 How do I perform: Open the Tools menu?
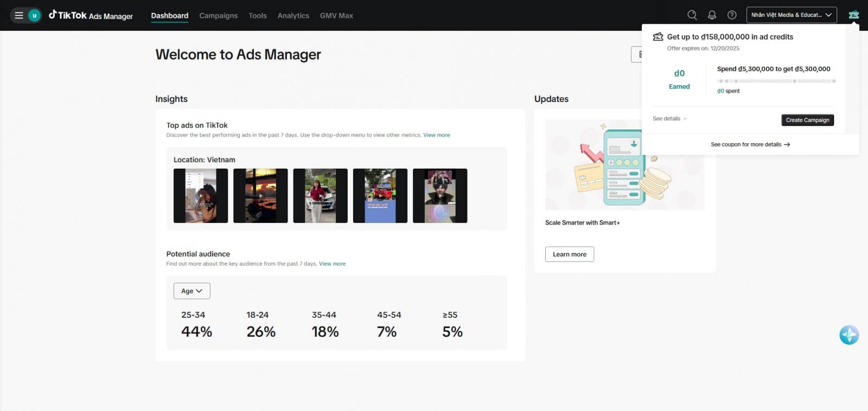258,16
